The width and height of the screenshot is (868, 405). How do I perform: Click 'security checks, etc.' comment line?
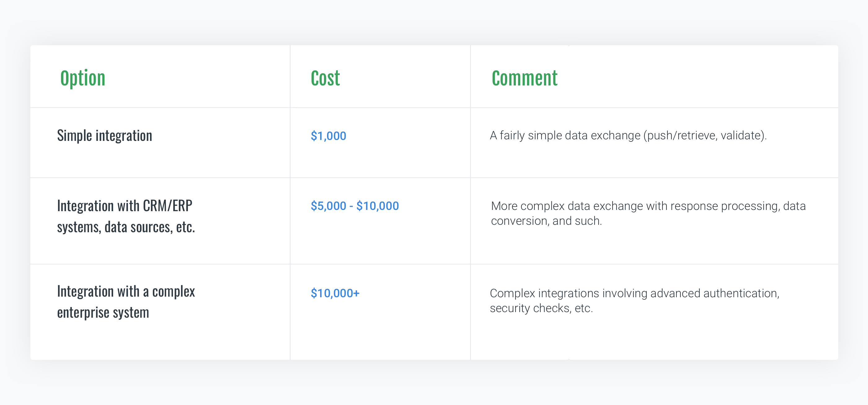coord(541,308)
